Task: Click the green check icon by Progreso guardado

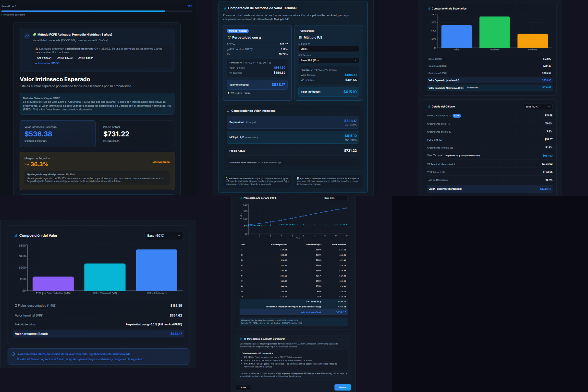Action: (x=2, y=15)
